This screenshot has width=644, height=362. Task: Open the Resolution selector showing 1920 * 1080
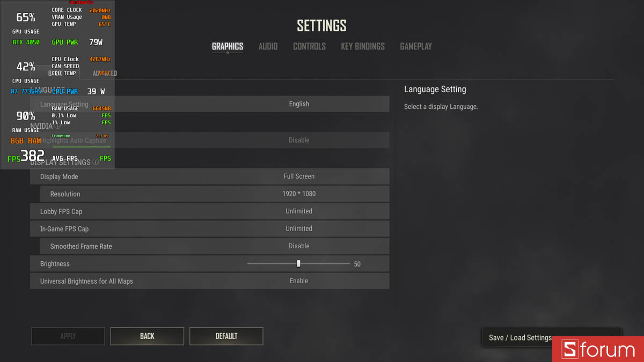(299, 194)
